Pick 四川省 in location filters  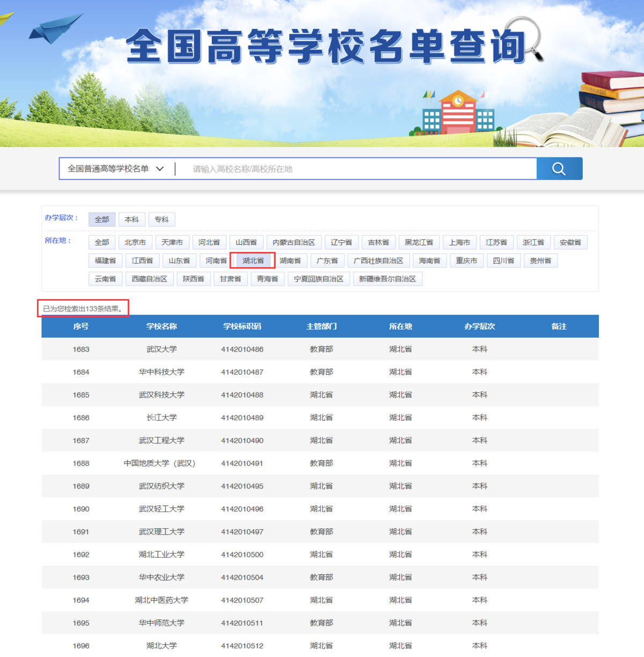[504, 261]
